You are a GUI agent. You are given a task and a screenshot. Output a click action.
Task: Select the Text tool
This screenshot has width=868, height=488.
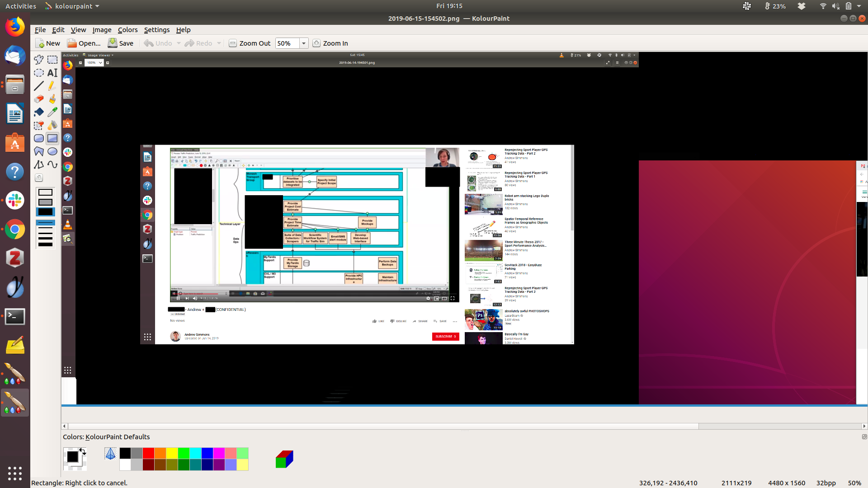click(52, 73)
